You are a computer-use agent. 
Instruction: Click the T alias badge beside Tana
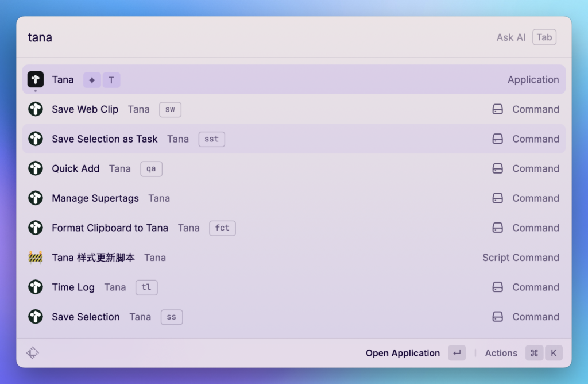pyautogui.click(x=111, y=80)
